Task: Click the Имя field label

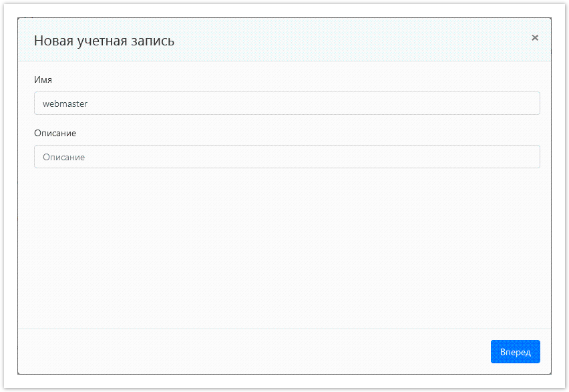Action: click(43, 79)
